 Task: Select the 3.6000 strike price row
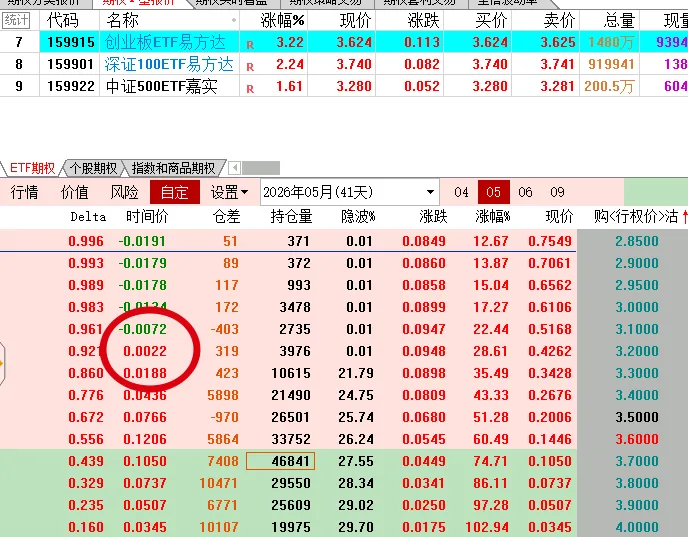click(x=637, y=439)
